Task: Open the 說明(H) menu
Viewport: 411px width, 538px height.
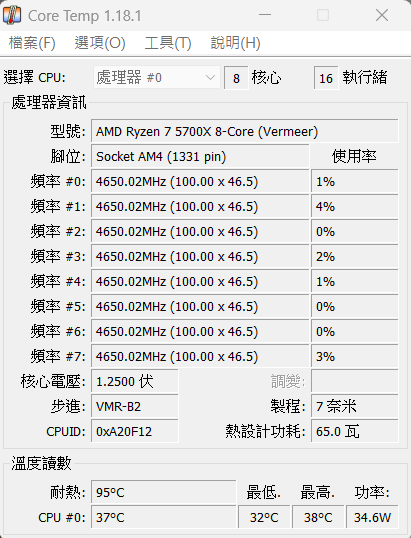Action: (235, 43)
